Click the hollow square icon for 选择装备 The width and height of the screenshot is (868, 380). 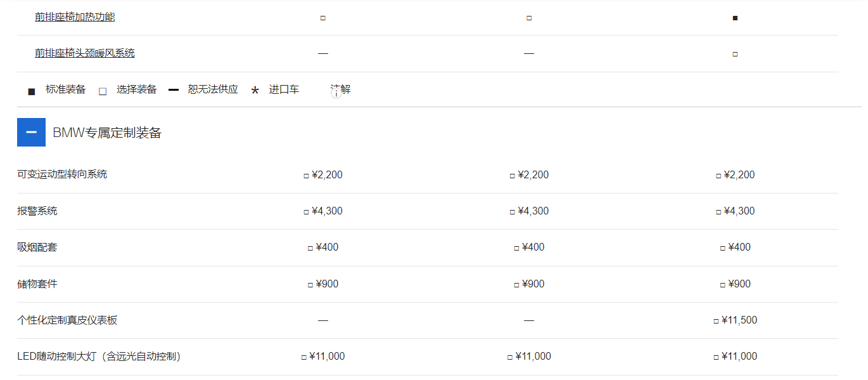(103, 91)
